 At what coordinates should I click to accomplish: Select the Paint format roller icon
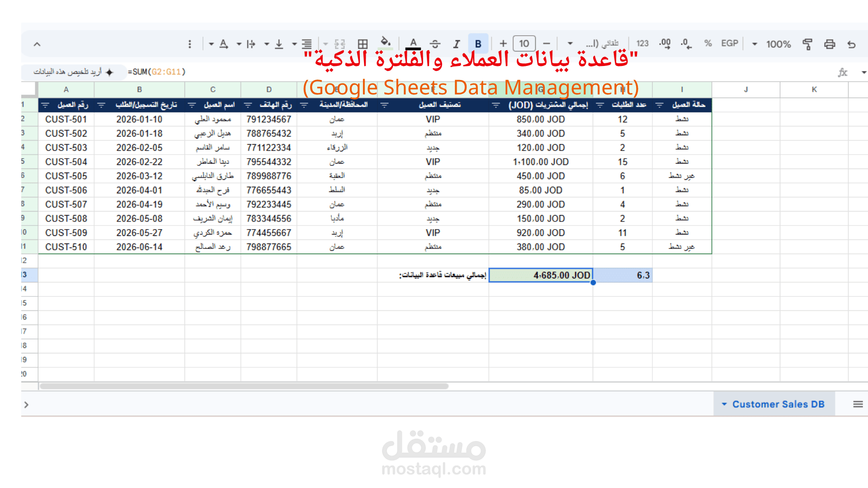click(x=807, y=44)
